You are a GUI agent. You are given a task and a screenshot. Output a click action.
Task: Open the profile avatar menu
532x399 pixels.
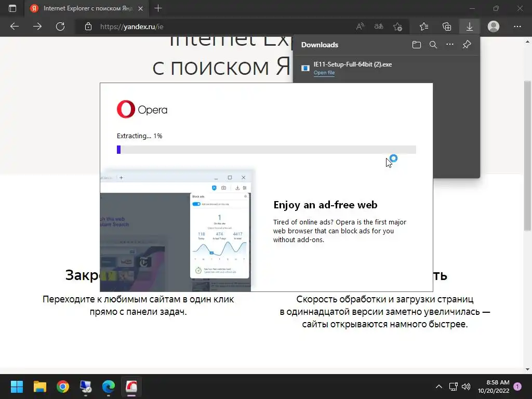(x=494, y=26)
